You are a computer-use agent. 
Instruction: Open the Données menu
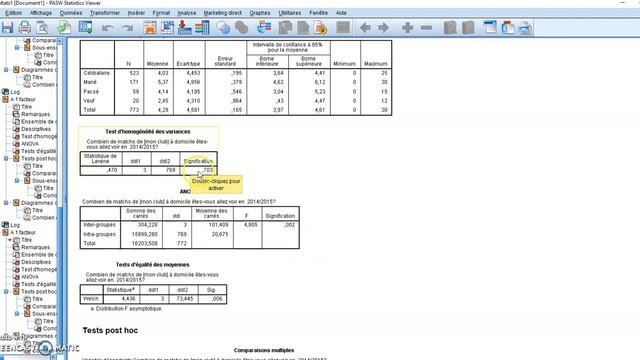71,13
